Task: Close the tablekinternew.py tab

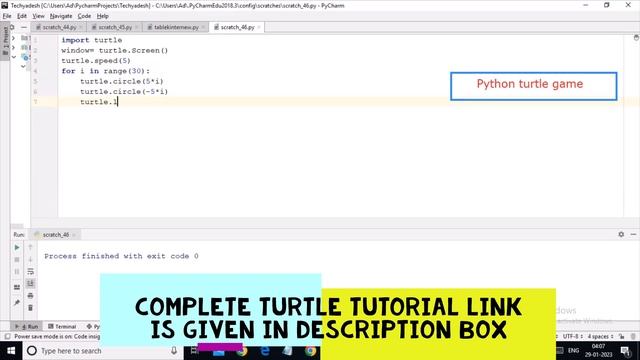Action: 203,27
